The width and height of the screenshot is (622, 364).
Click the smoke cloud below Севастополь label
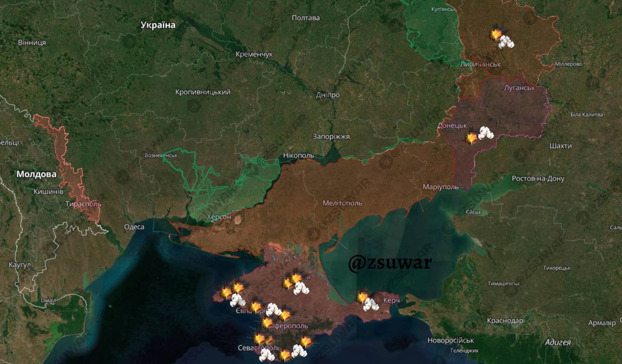click(x=266, y=356)
